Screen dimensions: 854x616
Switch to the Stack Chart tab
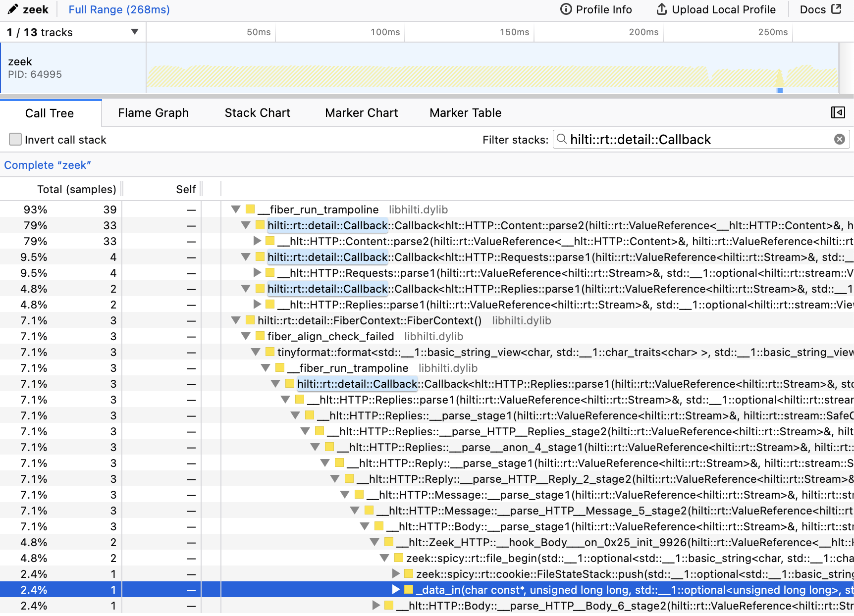click(258, 113)
